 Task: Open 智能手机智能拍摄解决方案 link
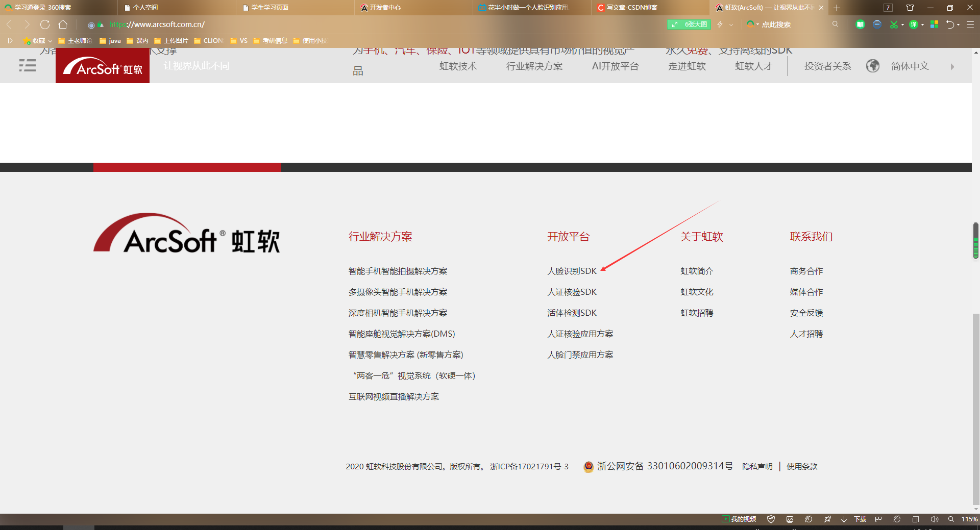[398, 271]
